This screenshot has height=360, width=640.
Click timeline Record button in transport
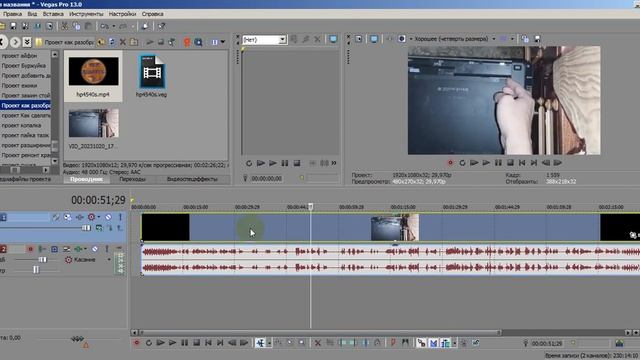(137, 343)
